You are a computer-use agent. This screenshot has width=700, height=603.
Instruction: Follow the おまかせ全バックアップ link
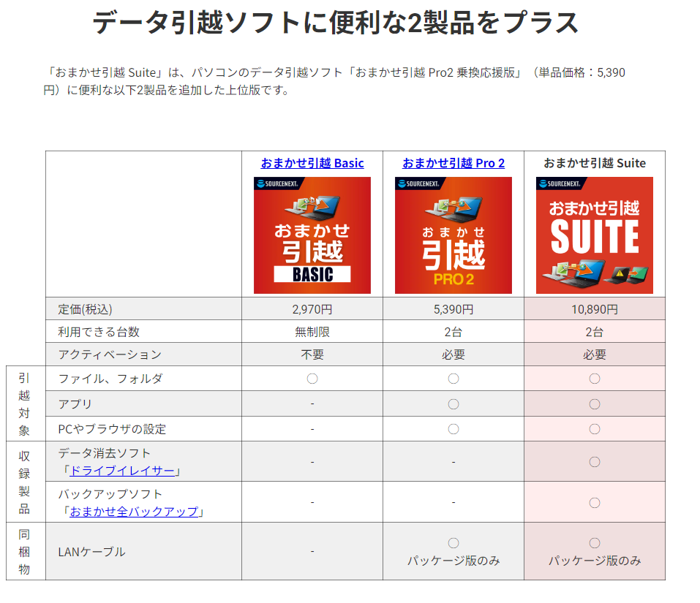(134, 512)
